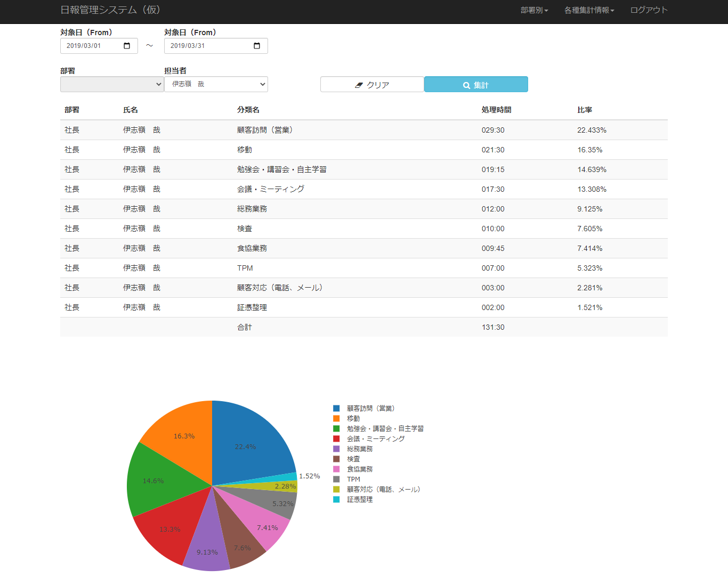Toggle blue legend swatch 顧客訪問（営業）
Viewport: 728px width, 586px height.
(336, 409)
